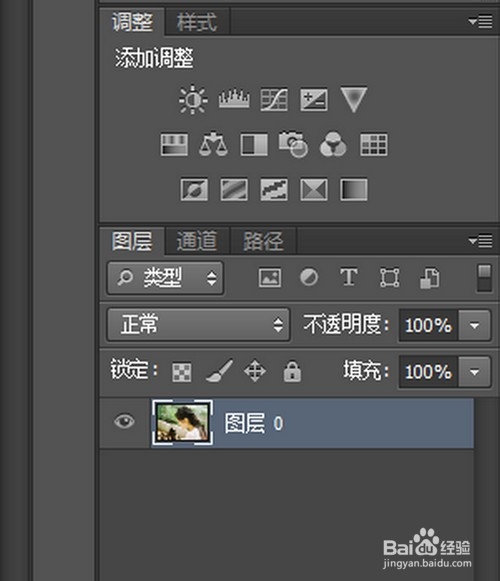
Task: Switch to the 图层 tab
Action: (x=132, y=241)
